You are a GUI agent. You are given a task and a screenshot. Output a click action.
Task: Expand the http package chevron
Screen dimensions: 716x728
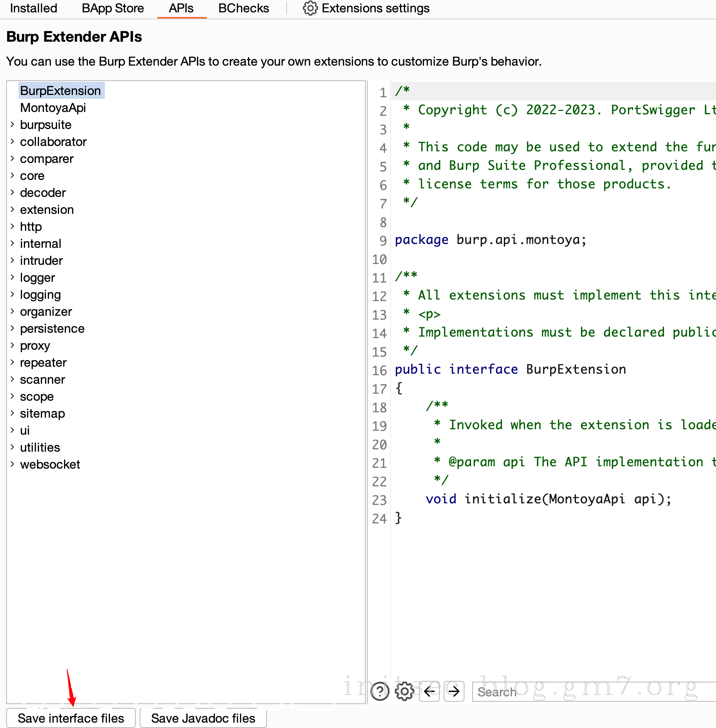click(x=12, y=226)
